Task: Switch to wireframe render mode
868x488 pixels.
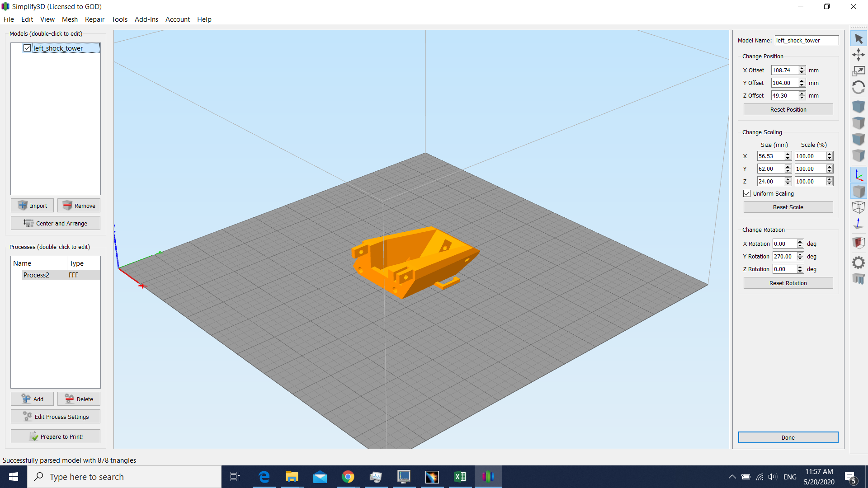Action: pos(859,207)
